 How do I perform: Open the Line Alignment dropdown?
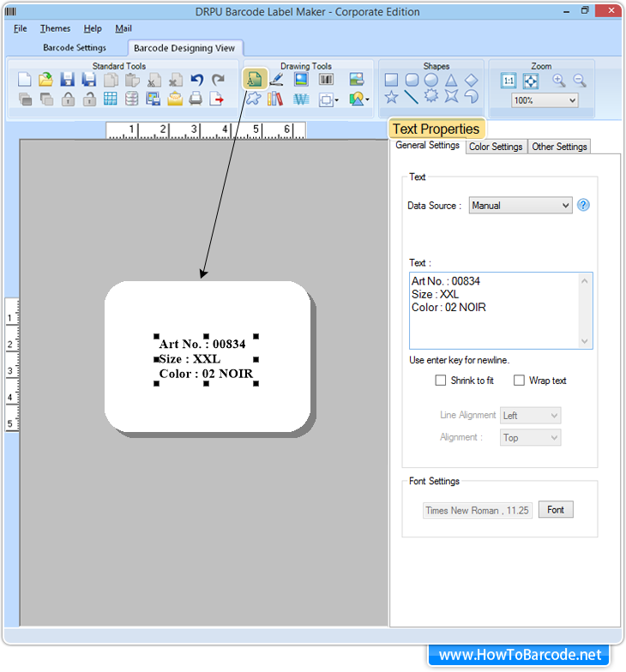pos(530,416)
